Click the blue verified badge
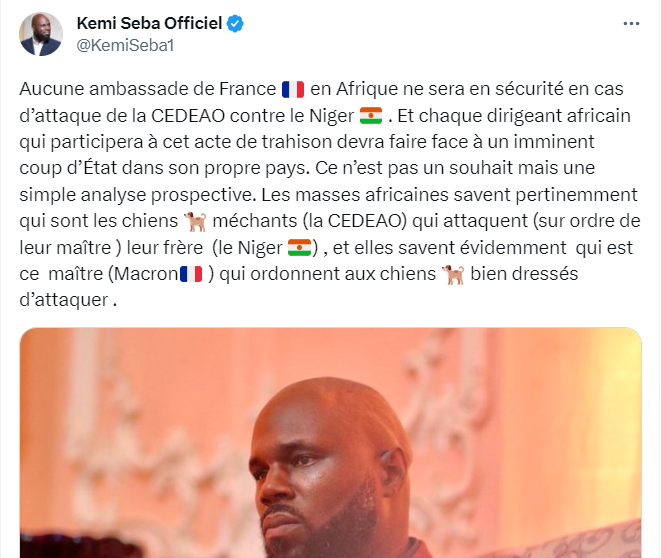 tap(234, 23)
